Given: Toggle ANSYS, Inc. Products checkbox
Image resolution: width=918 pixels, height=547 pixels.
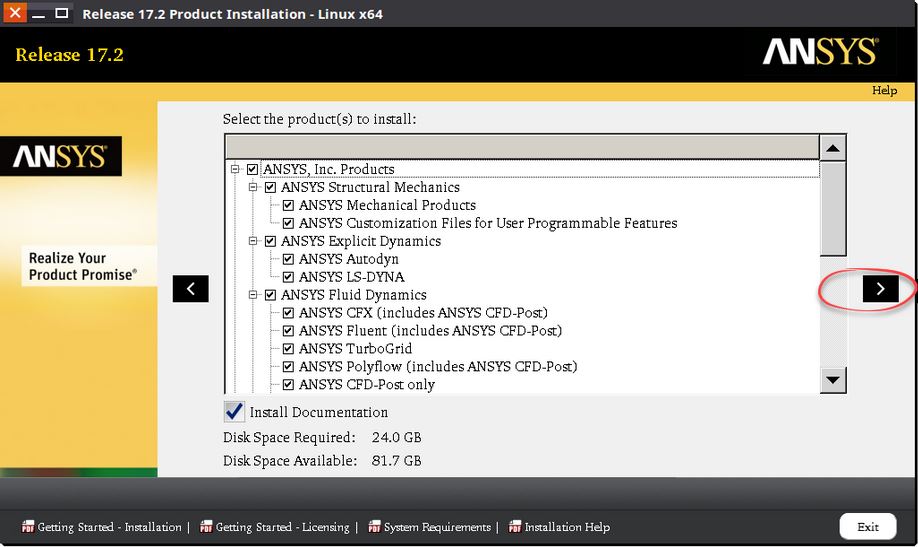Looking at the screenshot, I should pos(252,169).
